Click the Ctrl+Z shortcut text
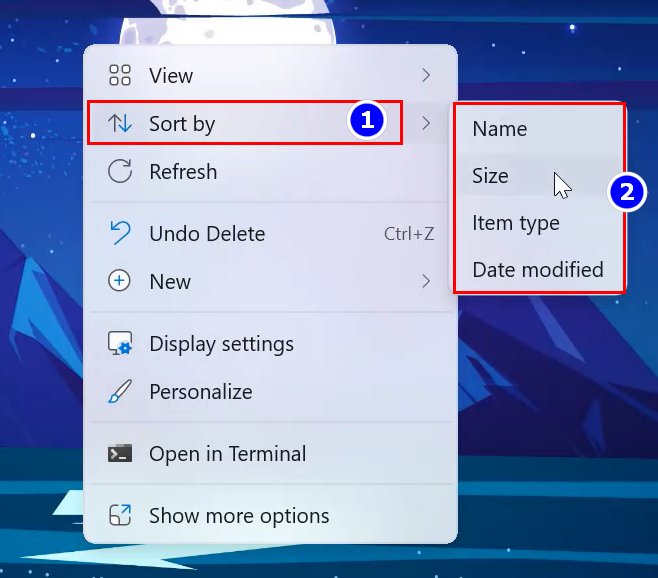This screenshot has width=658, height=578. [408, 234]
